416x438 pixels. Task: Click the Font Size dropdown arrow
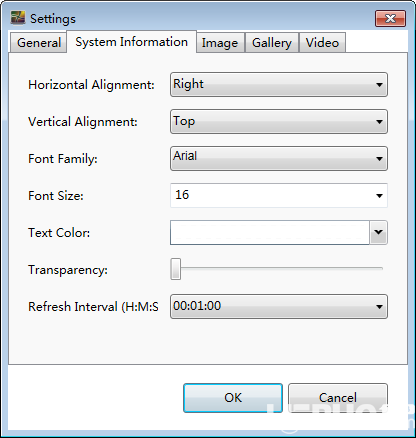[x=379, y=196]
